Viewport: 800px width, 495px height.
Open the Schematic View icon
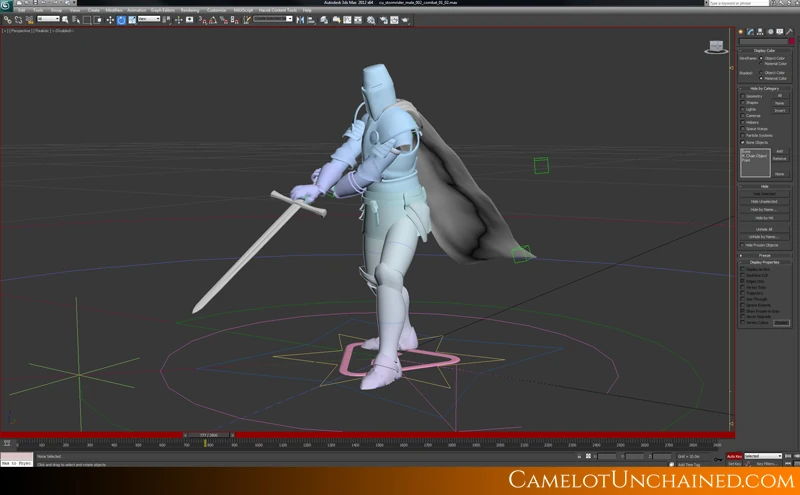[x=358, y=20]
